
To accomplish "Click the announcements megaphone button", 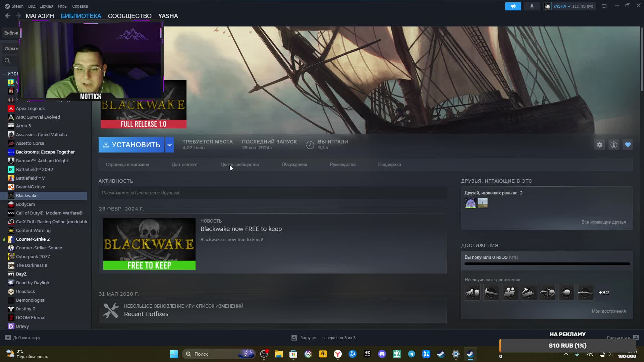I will click(x=513, y=6).
